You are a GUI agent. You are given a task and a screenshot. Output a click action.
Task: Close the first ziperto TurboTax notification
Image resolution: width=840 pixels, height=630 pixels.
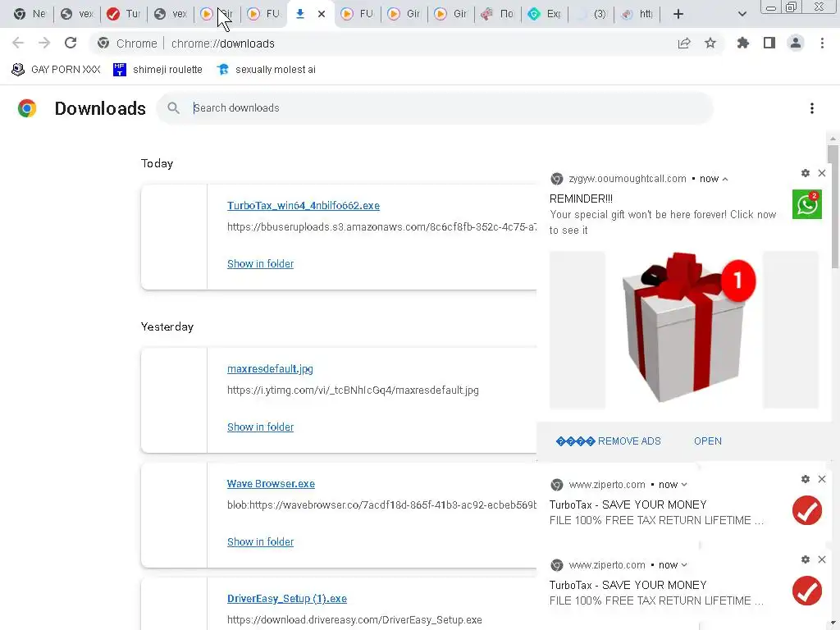822,479
